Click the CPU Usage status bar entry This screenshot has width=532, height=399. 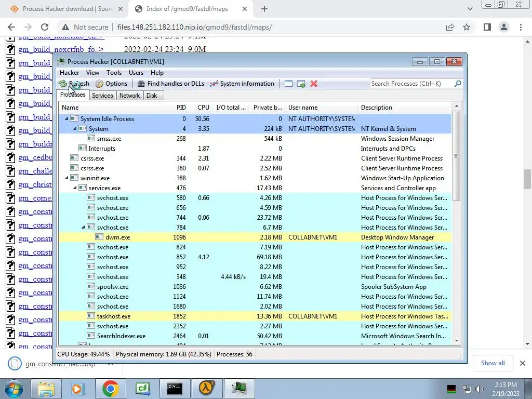(84, 354)
